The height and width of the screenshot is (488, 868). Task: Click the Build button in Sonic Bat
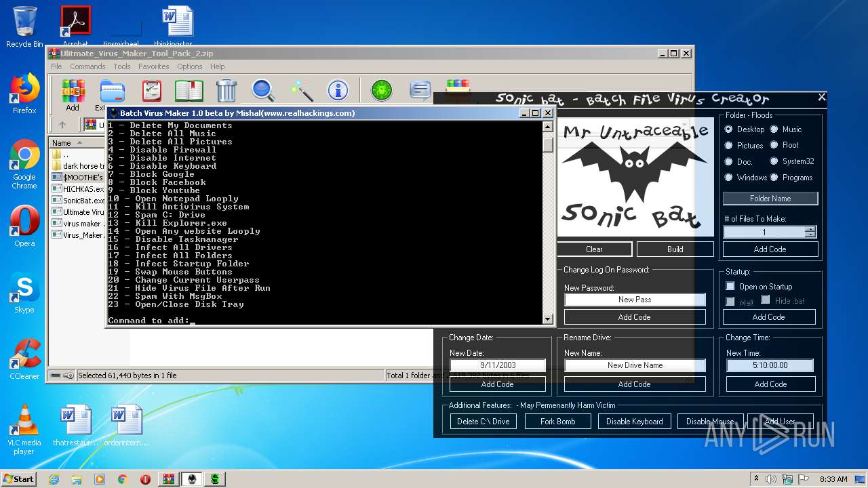pyautogui.click(x=675, y=249)
